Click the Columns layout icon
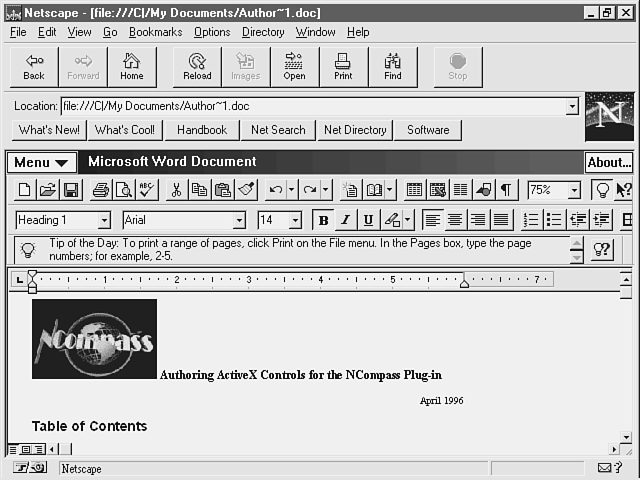This screenshot has height=480, width=640. 460,190
